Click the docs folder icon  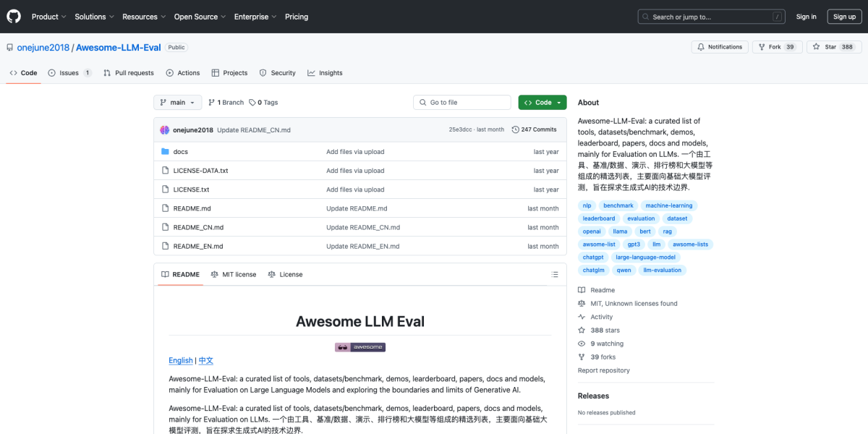pyautogui.click(x=165, y=152)
